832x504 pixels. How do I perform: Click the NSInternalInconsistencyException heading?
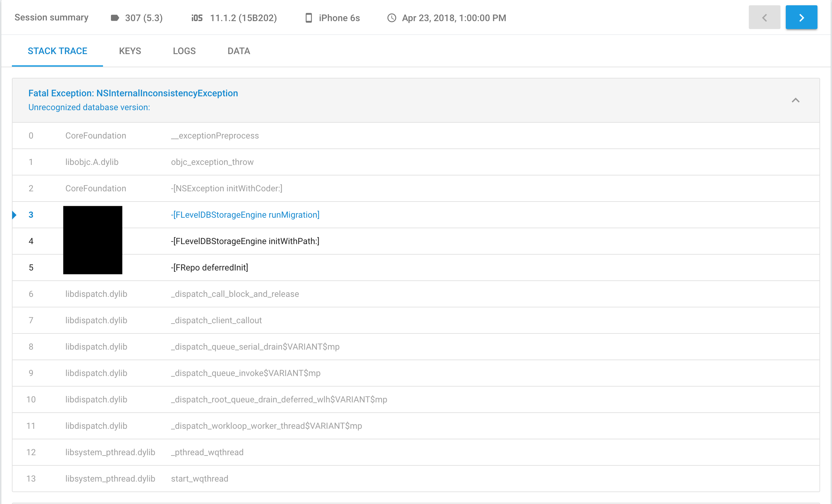pyautogui.click(x=133, y=93)
